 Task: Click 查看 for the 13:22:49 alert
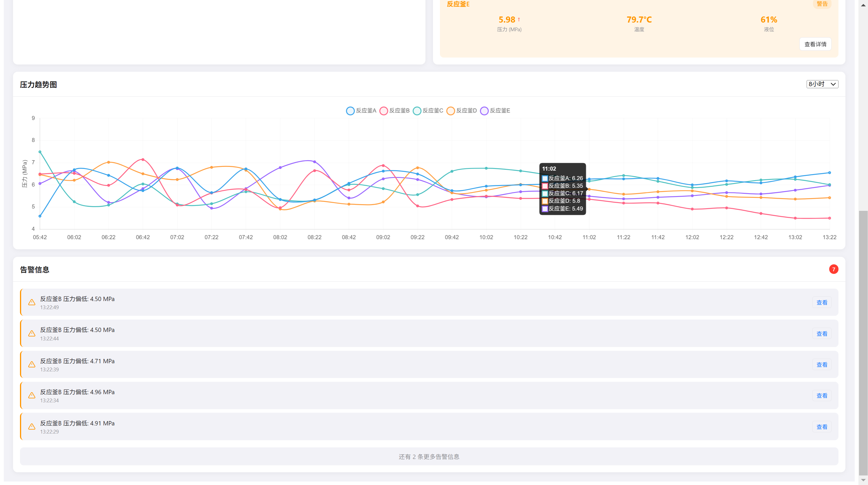[821, 303]
